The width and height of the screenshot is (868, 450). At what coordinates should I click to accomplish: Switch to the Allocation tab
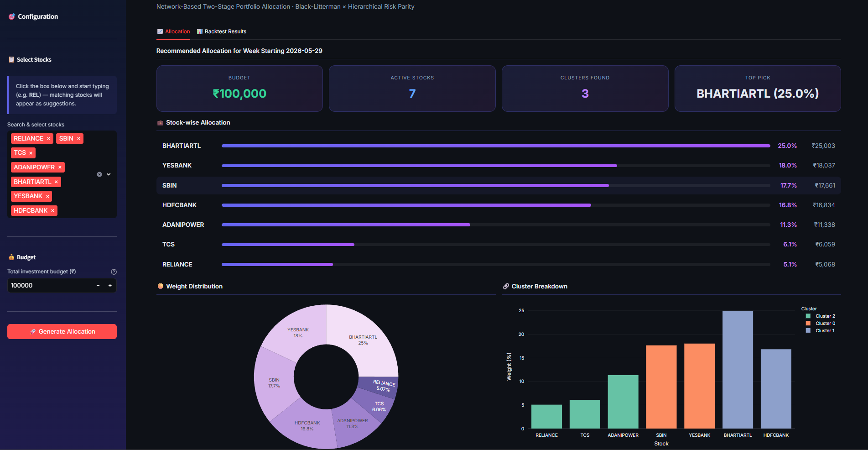173,31
